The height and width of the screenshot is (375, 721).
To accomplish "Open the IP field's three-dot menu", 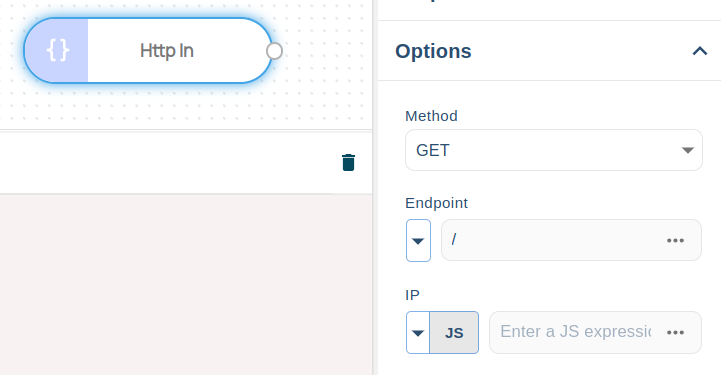I will point(675,332).
